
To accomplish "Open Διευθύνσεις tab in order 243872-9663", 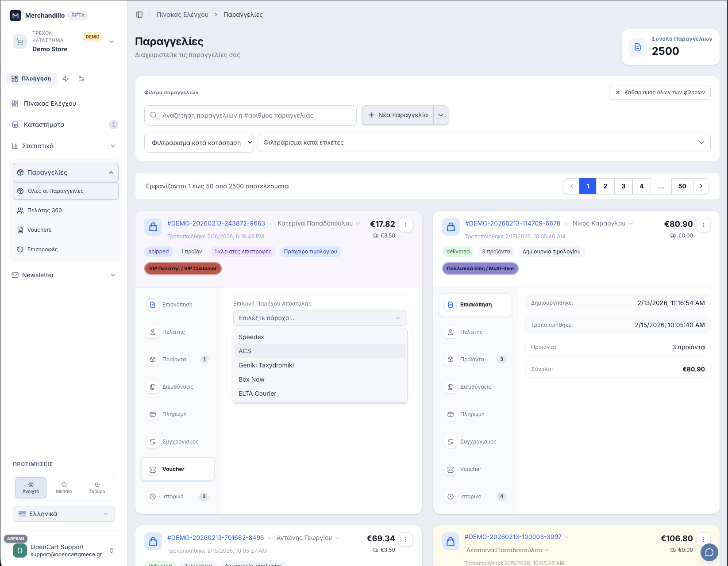I will 177,387.
